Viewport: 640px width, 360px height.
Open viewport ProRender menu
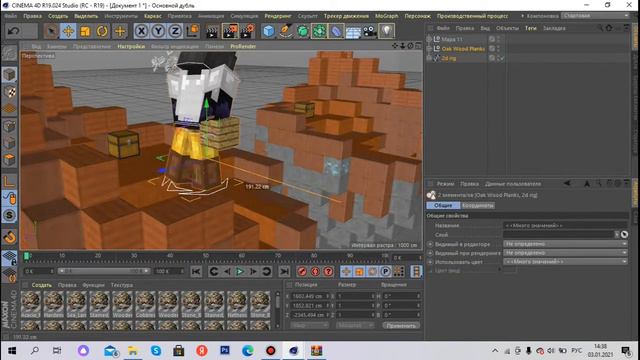pos(243,46)
